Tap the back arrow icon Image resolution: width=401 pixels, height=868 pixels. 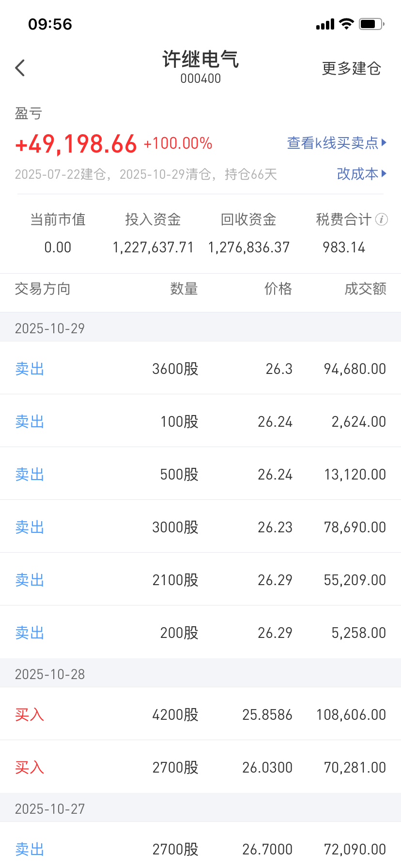click(20, 68)
